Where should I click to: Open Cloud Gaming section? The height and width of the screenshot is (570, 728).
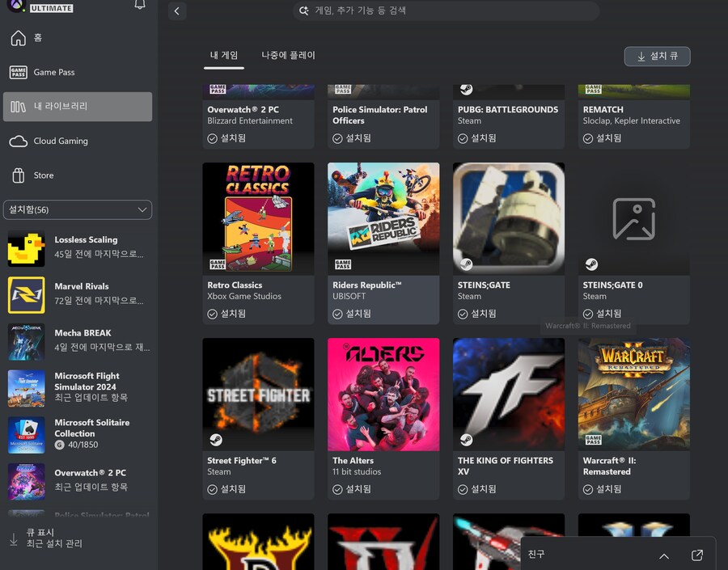[77, 141]
